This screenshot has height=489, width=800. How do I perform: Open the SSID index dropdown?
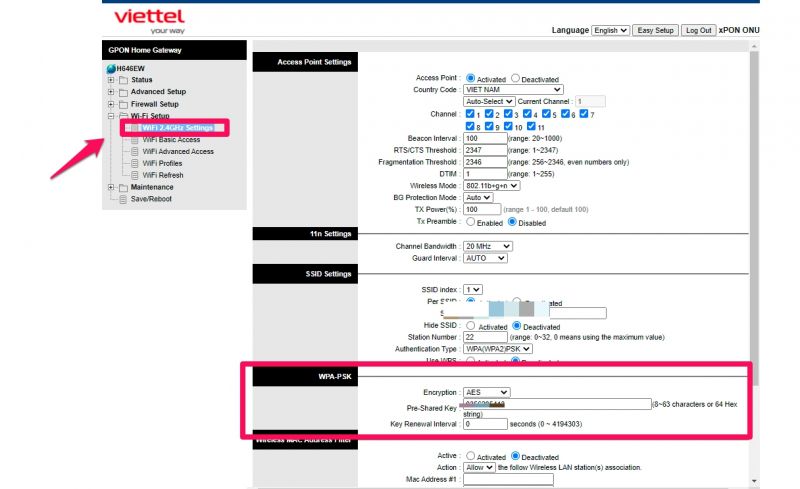(473, 289)
